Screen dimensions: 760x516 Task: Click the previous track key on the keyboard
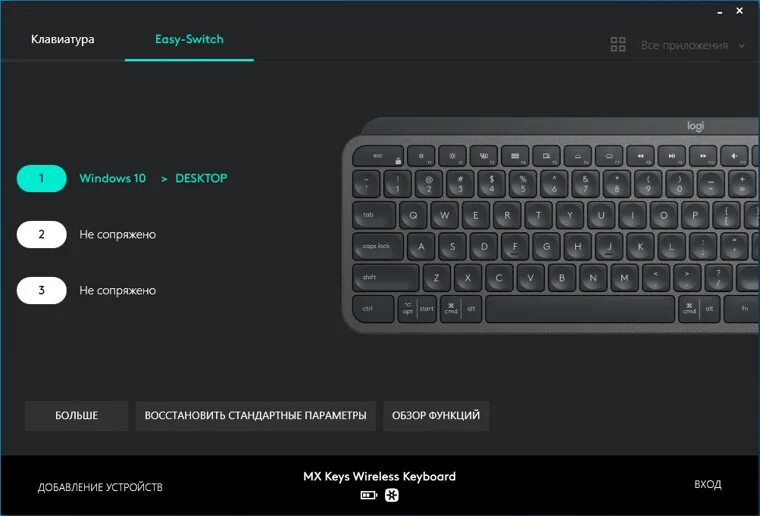pos(640,156)
